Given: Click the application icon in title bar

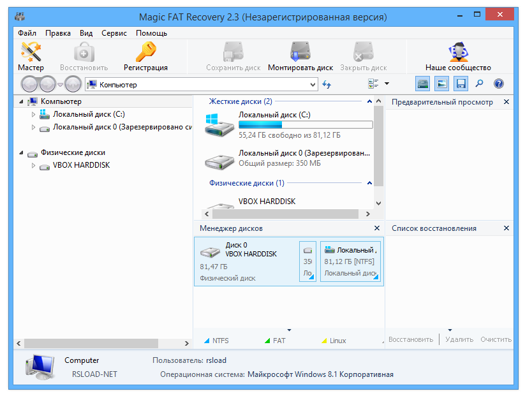Looking at the screenshot, I should point(20,17).
